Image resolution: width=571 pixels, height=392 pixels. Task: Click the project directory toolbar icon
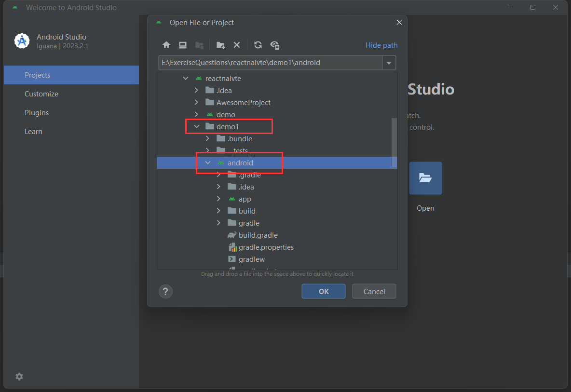pos(199,45)
